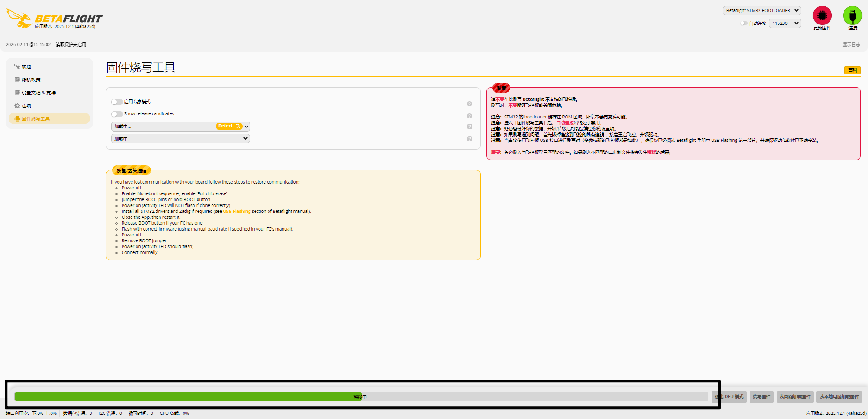Open the second 加载中... firmware version dropdown
This screenshot has height=419, width=868.
pos(180,139)
